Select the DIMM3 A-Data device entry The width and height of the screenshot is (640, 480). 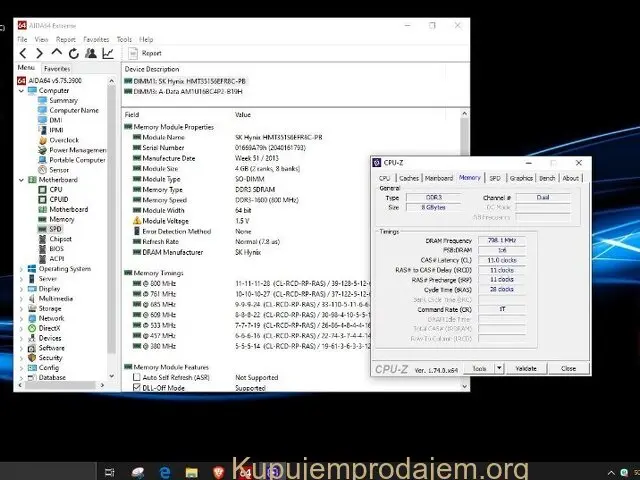click(x=184, y=90)
